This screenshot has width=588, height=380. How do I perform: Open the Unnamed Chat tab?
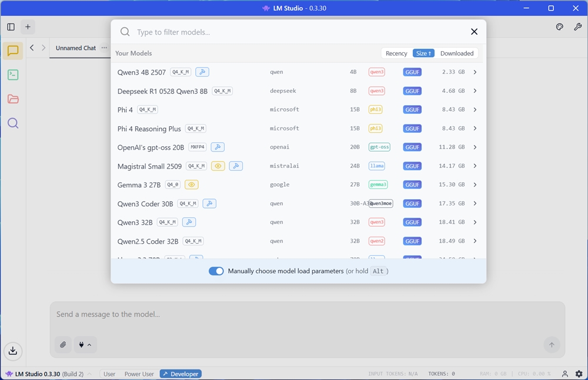pyautogui.click(x=76, y=48)
